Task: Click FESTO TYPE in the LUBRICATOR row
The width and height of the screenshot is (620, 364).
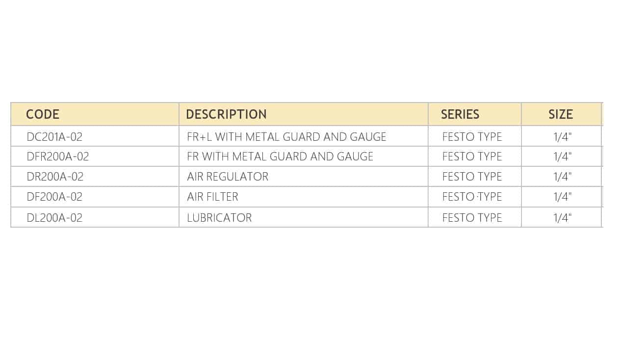Action: click(472, 217)
